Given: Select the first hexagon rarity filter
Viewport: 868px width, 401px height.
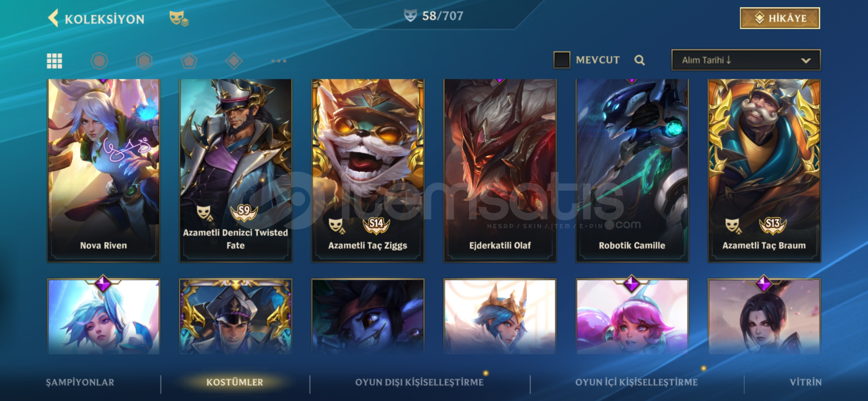Looking at the screenshot, I should tap(99, 61).
